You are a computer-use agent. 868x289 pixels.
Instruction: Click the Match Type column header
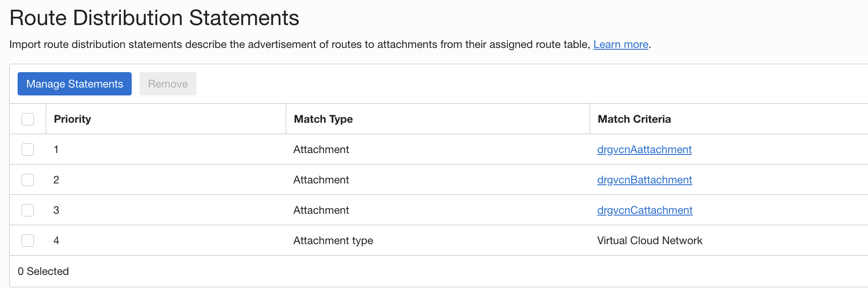pos(323,119)
